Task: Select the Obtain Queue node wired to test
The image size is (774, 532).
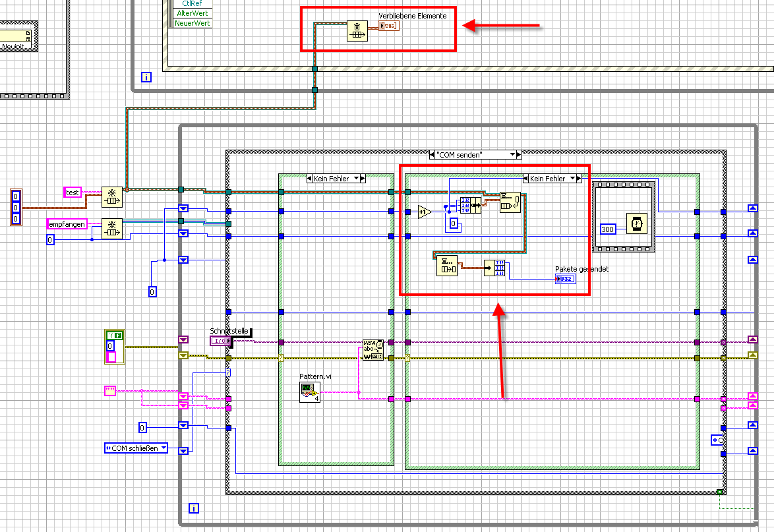Action: [x=112, y=197]
